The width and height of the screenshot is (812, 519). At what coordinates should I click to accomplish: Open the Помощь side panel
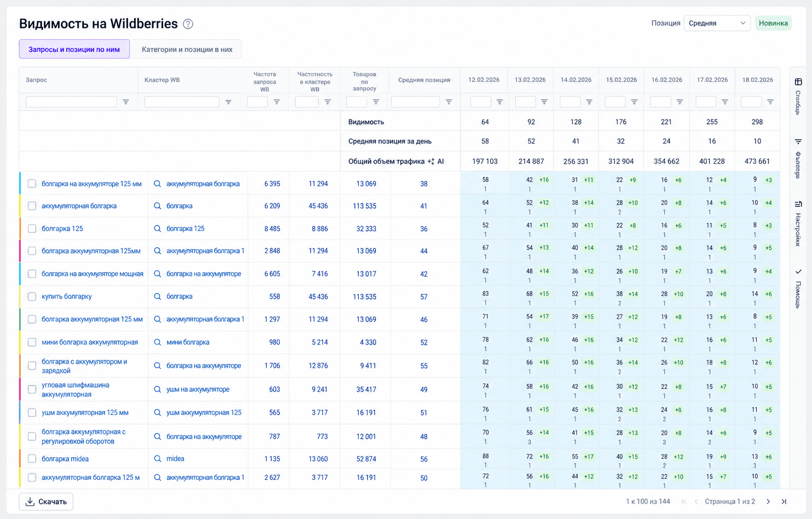798,288
